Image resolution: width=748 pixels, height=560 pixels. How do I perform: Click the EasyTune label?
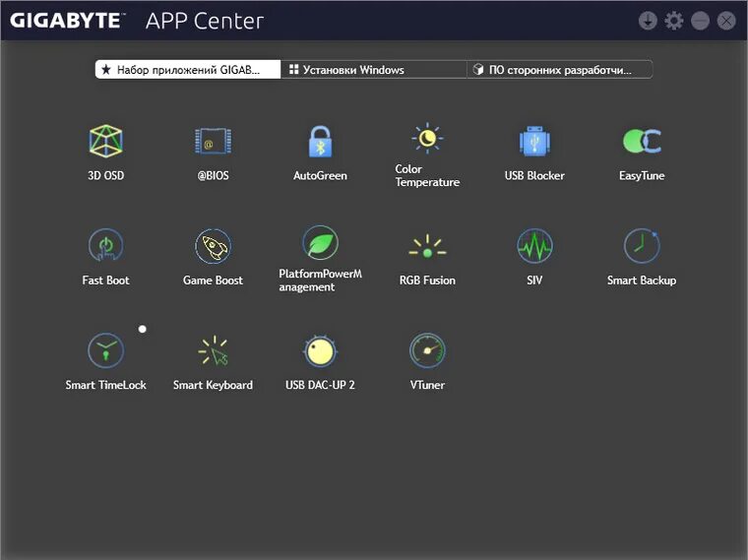point(642,175)
